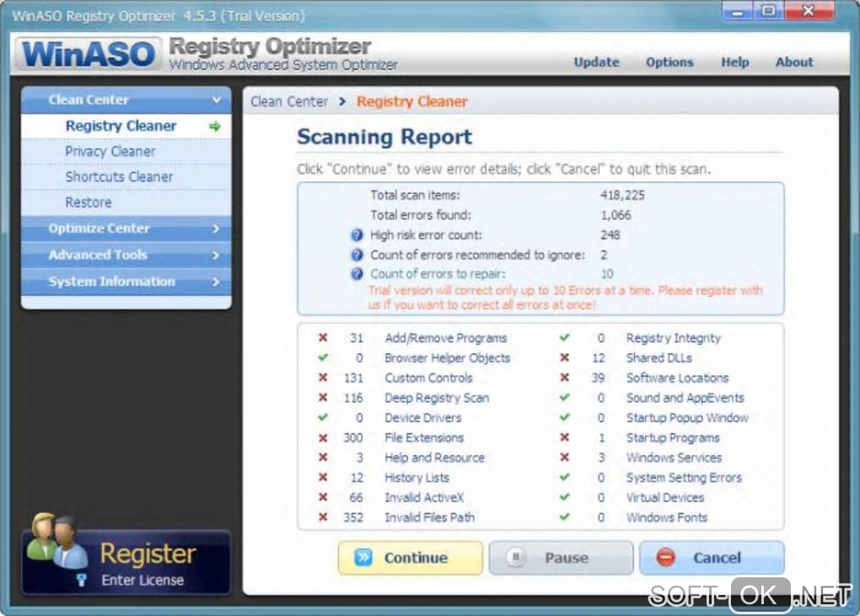Click the WinASO logo
860x616 pixels.
coord(89,54)
